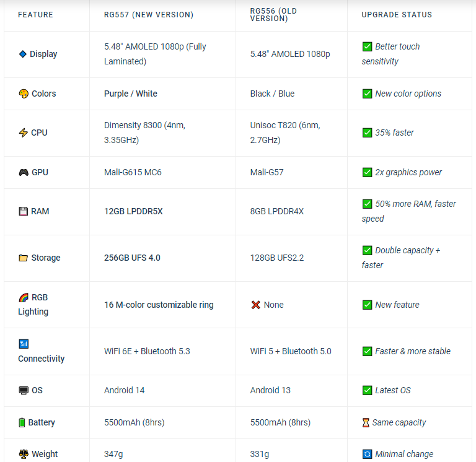Click the balance scale Weight icon

point(24,454)
